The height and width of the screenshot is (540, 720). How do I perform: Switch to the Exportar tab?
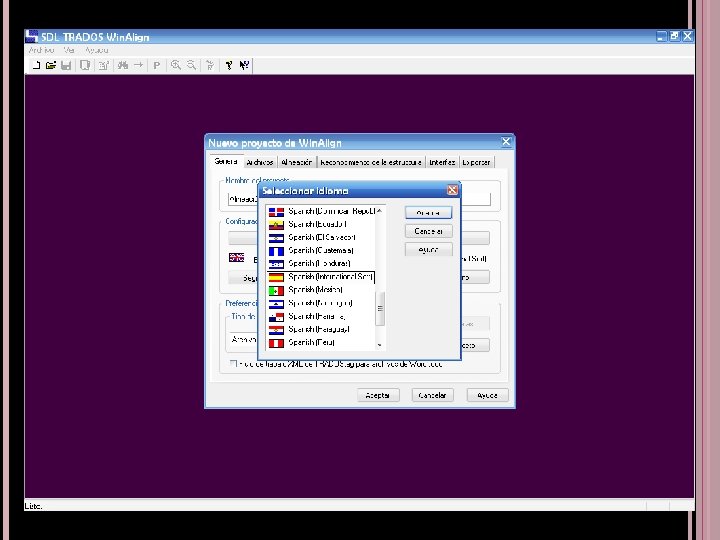tap(476, 162)
